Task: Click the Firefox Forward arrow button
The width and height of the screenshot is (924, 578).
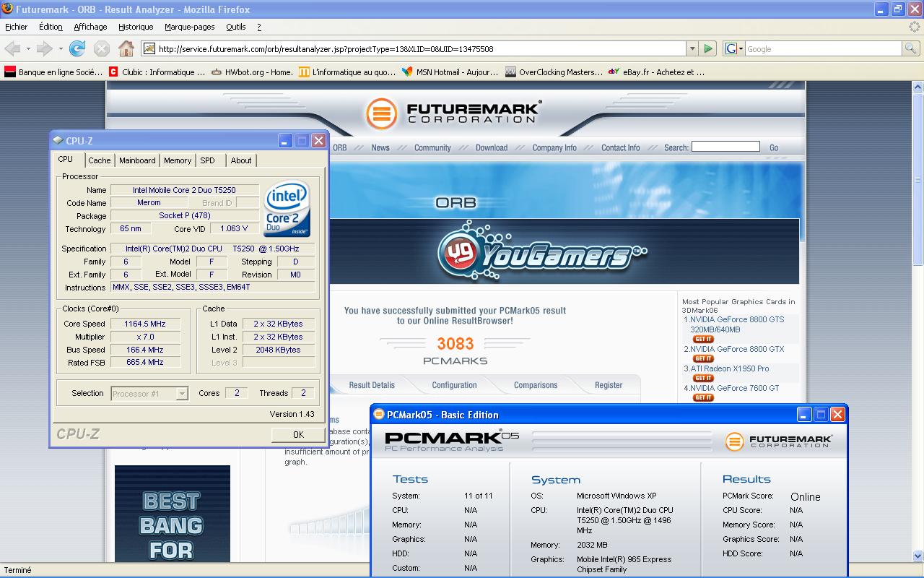Action: coord(45,48)
